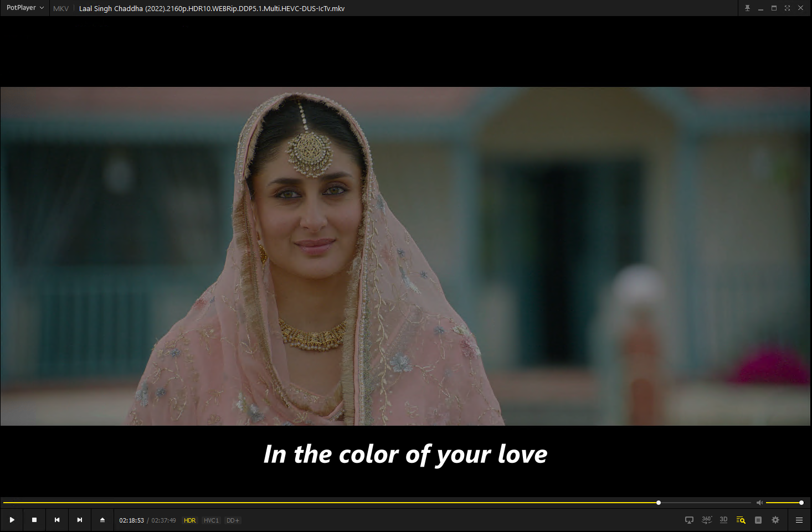Maximize the PotPlayer window
The image size is (812, 532).
tap(774, 8)
